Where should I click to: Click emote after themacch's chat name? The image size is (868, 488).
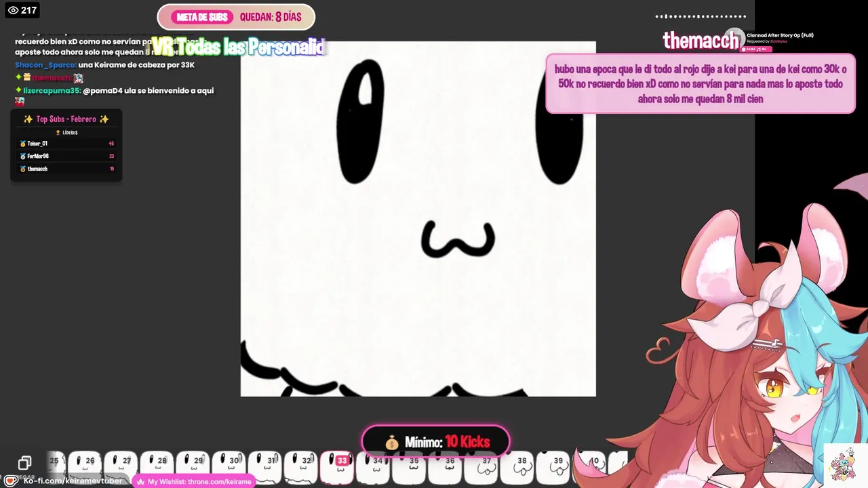[x=78, y=79]
